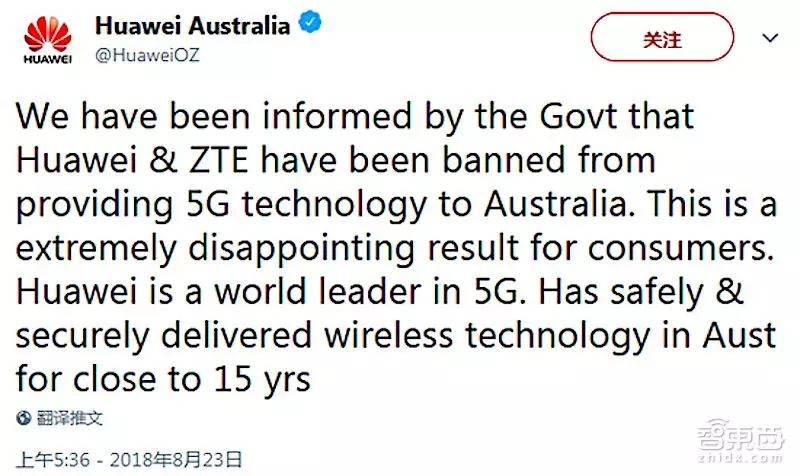Click the Huawei logo profile avatar
This screenshot has width=800, height=476.
(47, 38)
